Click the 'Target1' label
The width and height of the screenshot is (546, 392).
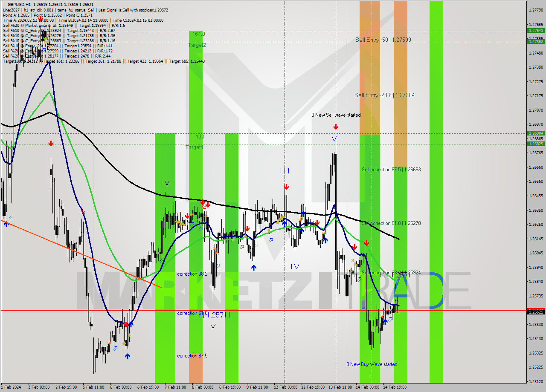tap(194, 147)
